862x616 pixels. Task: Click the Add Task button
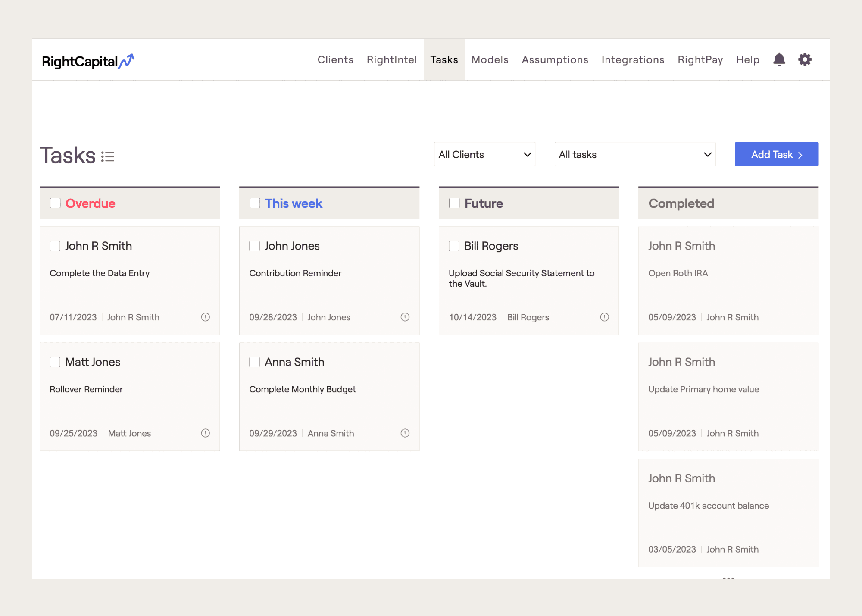click(776, 154)
